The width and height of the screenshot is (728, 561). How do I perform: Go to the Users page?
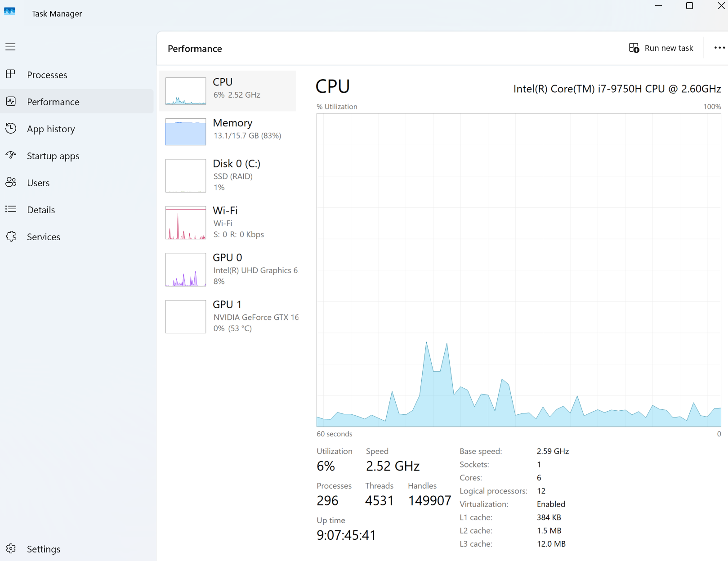[x=77, y=183]
